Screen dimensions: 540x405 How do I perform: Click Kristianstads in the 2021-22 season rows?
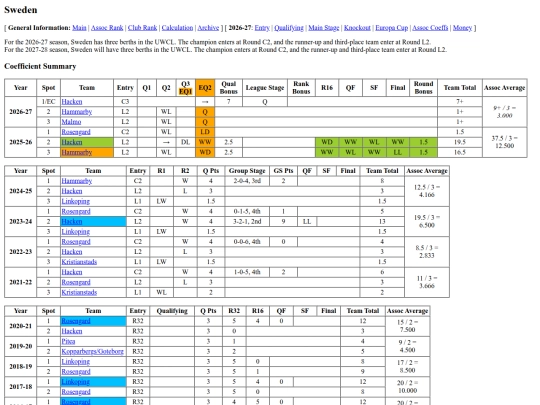[79, 292]
